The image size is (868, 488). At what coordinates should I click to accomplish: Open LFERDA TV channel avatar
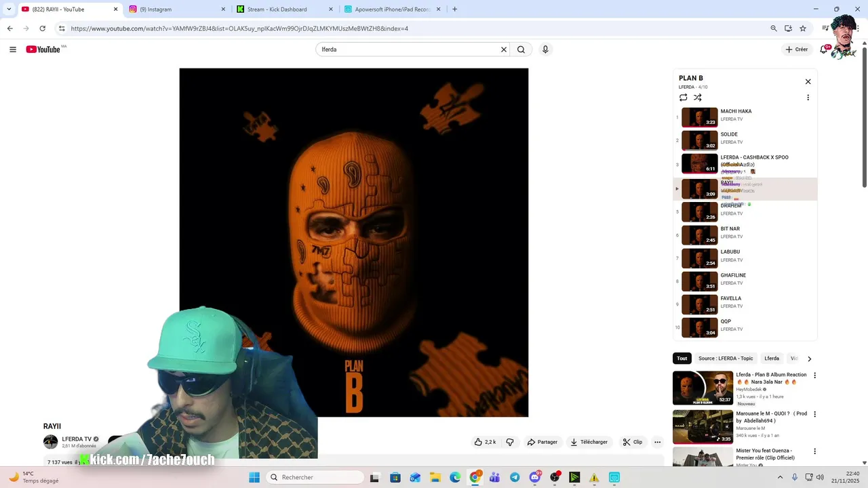(x=51, y=442)
